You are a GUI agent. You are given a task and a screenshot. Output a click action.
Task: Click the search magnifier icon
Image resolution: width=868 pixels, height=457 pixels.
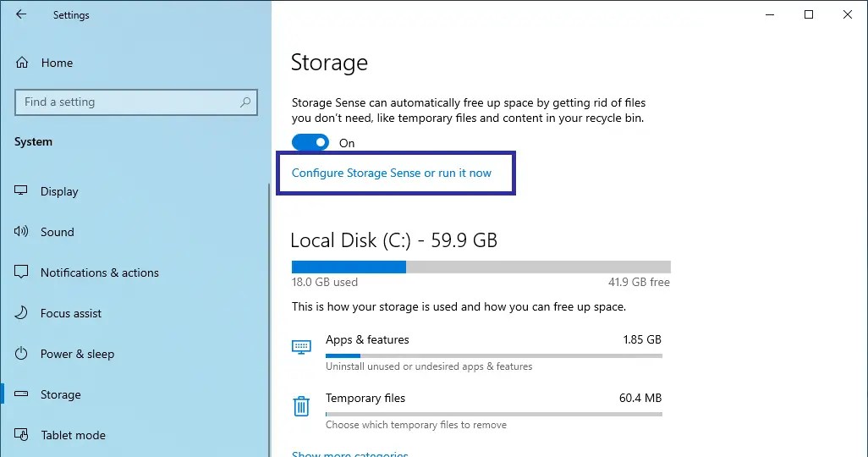245,102
